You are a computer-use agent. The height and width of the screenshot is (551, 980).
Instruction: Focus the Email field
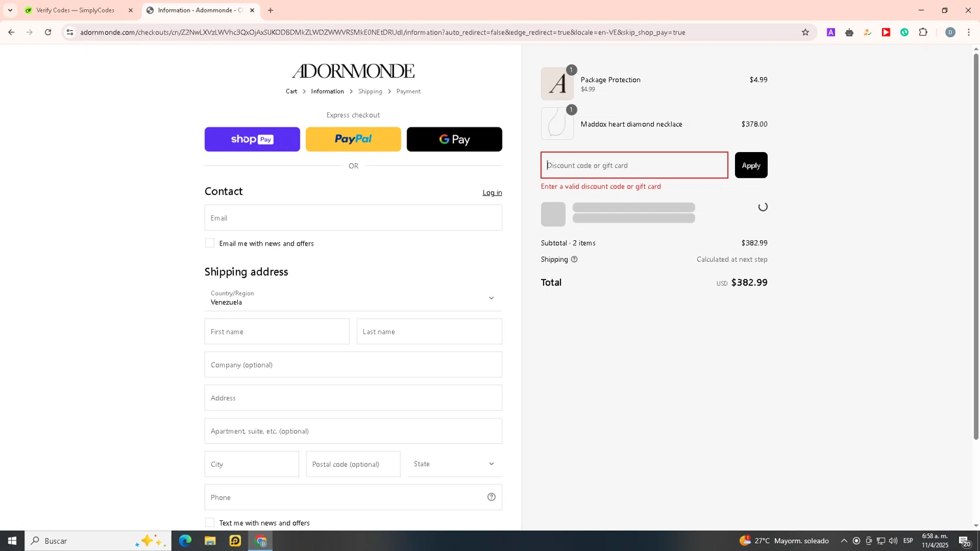(353, 217)
